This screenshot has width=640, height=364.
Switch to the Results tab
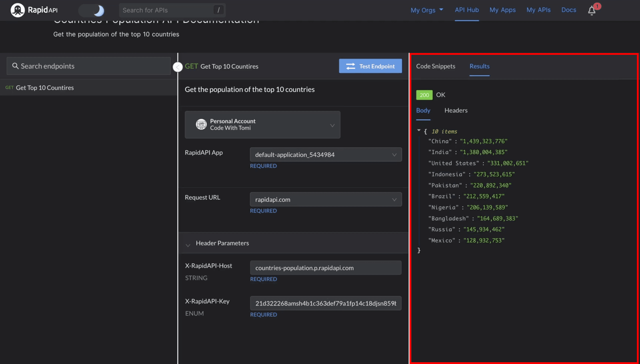point(479,66)
